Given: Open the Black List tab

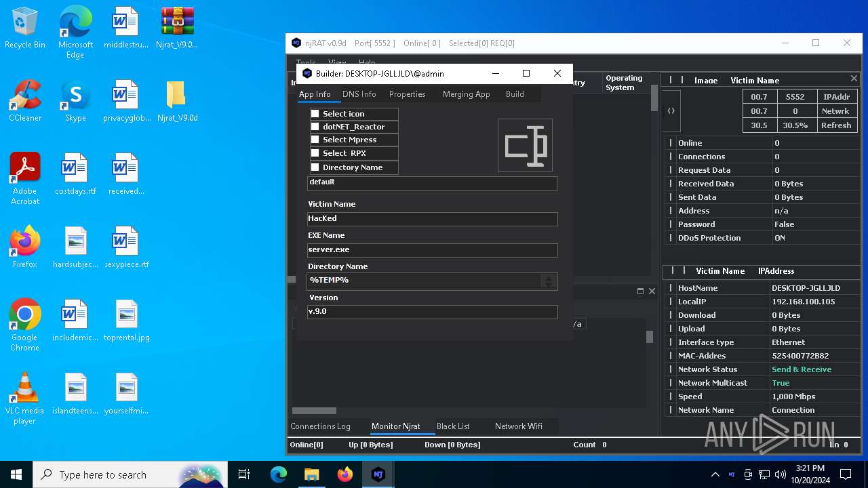Looking at the screenshot, I should click(453, 426).
